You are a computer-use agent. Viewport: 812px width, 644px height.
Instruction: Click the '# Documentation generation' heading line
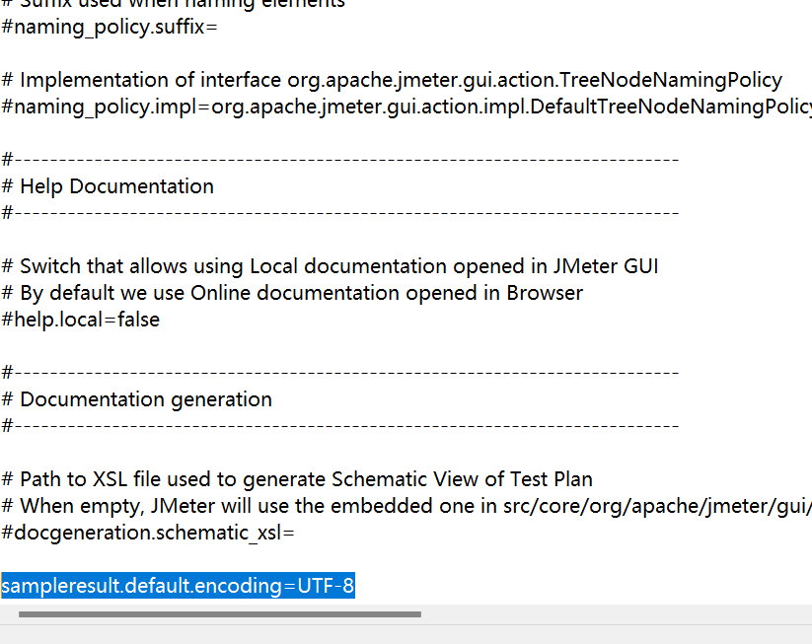pos(137,399)
